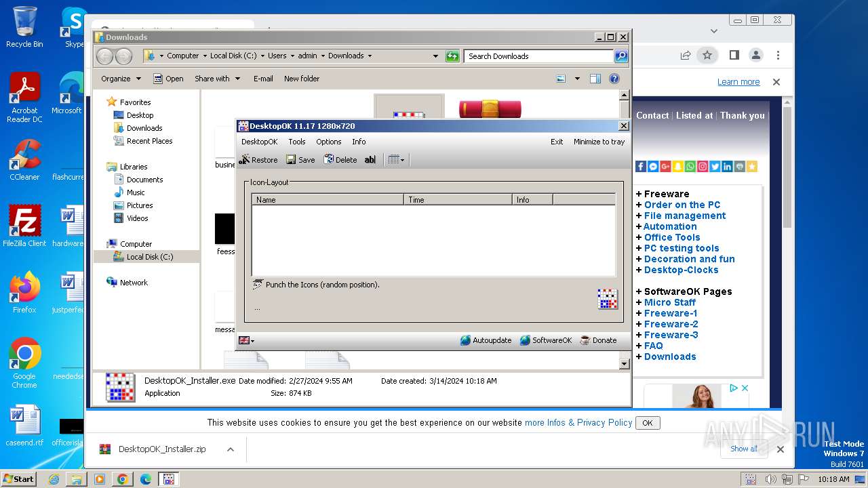Click the Save button in DesktopOK toolbar
The height and width of the screenshot is (488, 868).
click(x=300, y=160)
